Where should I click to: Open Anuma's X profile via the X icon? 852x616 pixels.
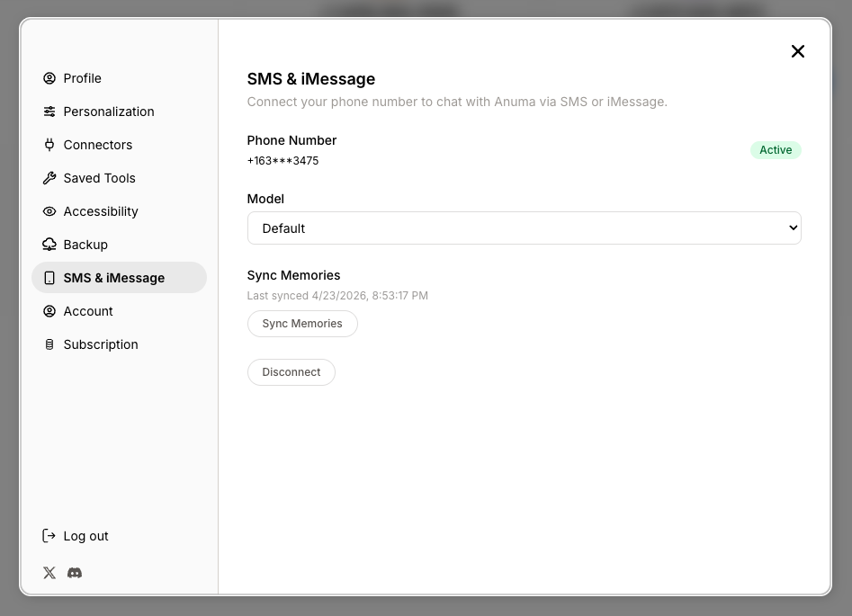tap(49, 573)
